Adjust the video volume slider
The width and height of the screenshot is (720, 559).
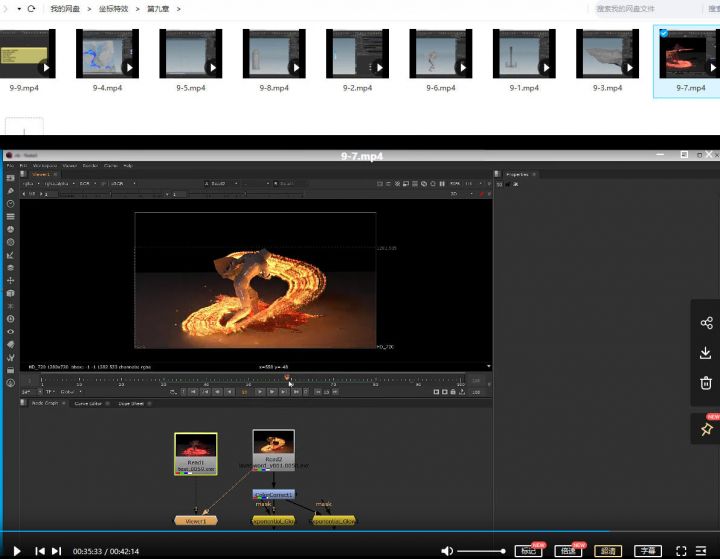pyautogui.click(x=481, y=551)
